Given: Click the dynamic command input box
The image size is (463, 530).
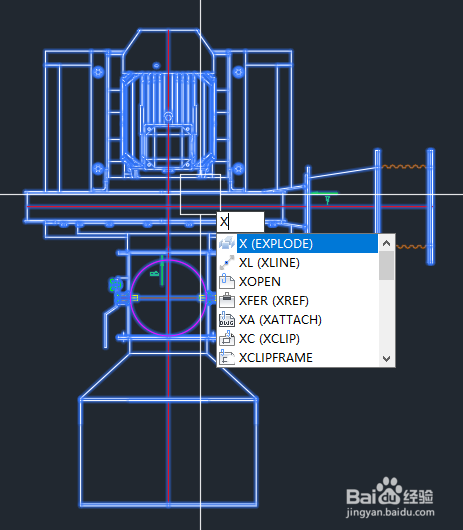Looking at the screenshot, I should tap(240, 222).
